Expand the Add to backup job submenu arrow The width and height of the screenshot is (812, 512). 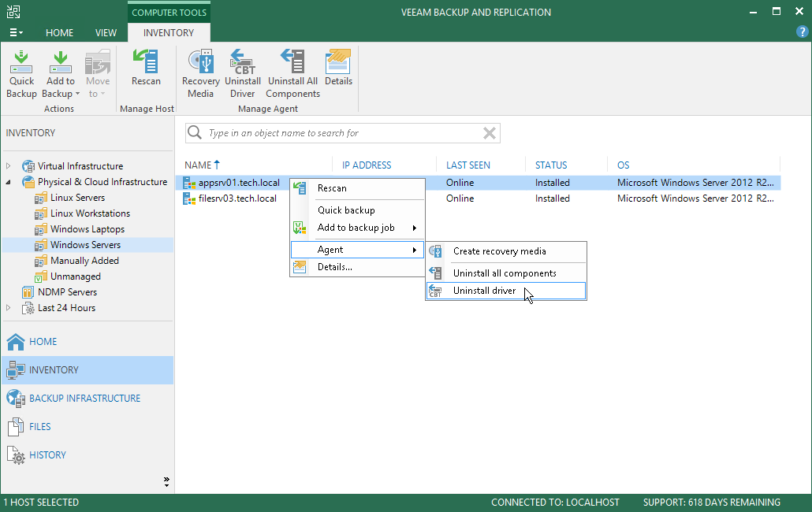click(x=415, y=228)
